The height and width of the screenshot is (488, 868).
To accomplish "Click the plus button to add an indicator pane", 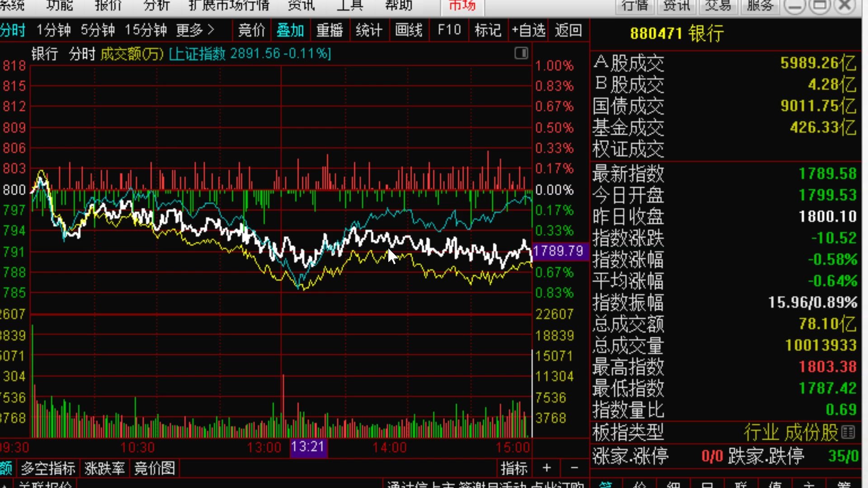I will tap(547, 468).
